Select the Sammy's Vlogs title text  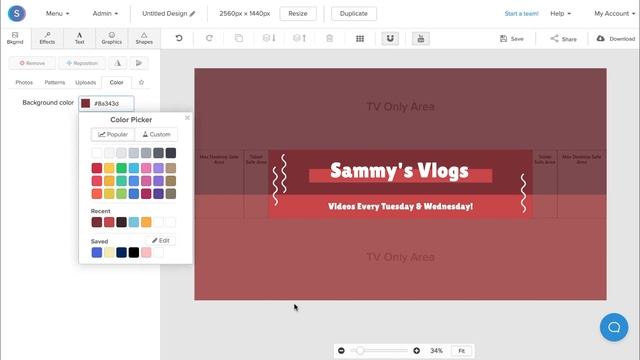tap(399, 171)
